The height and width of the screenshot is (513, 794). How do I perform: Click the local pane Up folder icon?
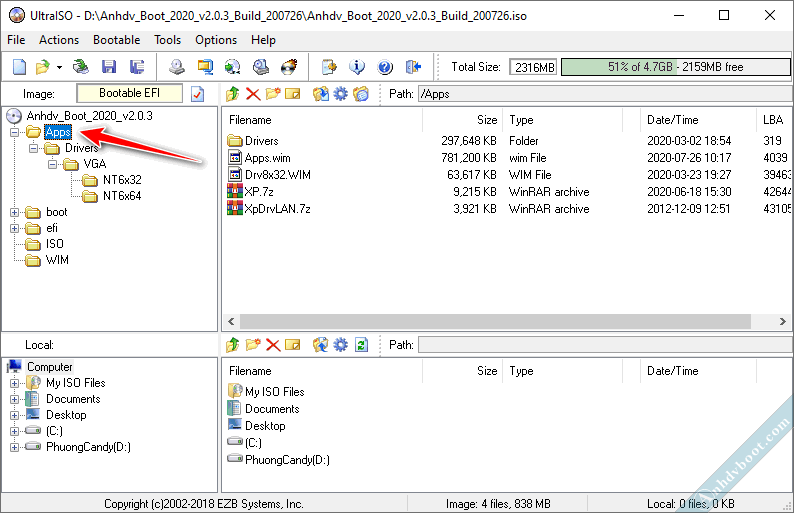pyautogui.click(x=233, y=345)
